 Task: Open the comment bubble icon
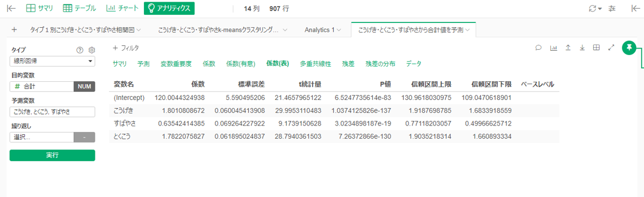[x=538, y=47]
